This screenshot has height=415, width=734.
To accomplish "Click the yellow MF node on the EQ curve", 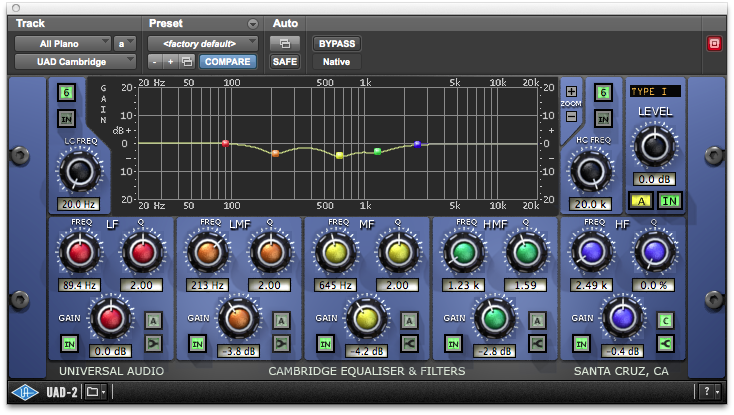I will pos(340,155).
